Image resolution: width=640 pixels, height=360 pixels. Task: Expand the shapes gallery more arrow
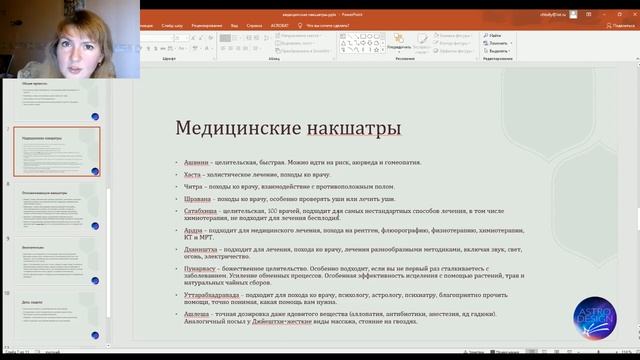(x=382, y=50)
